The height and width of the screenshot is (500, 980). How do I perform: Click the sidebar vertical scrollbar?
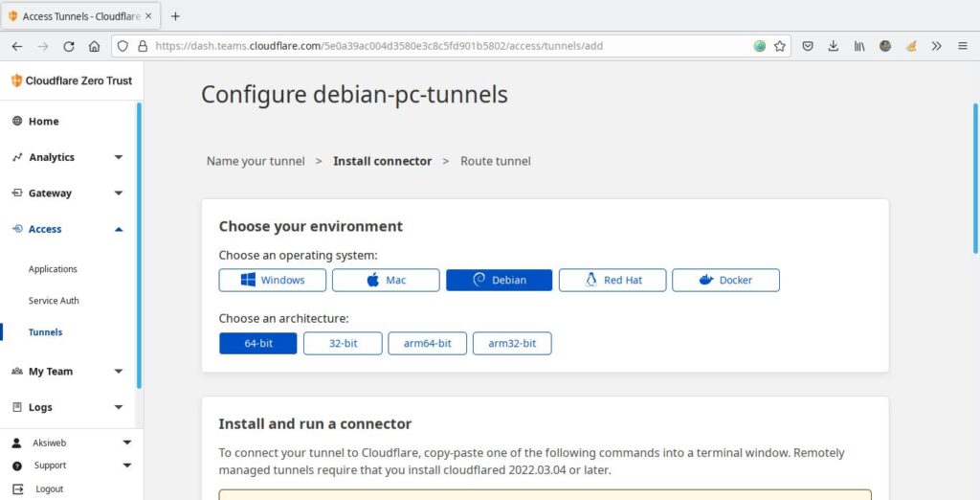139,245
